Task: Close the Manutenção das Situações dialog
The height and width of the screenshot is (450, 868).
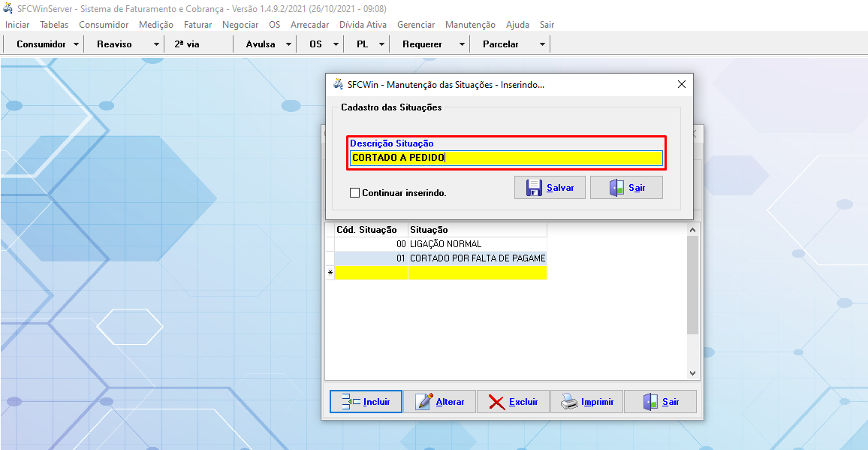Action: pyautogui.click(x=682, y=85)
